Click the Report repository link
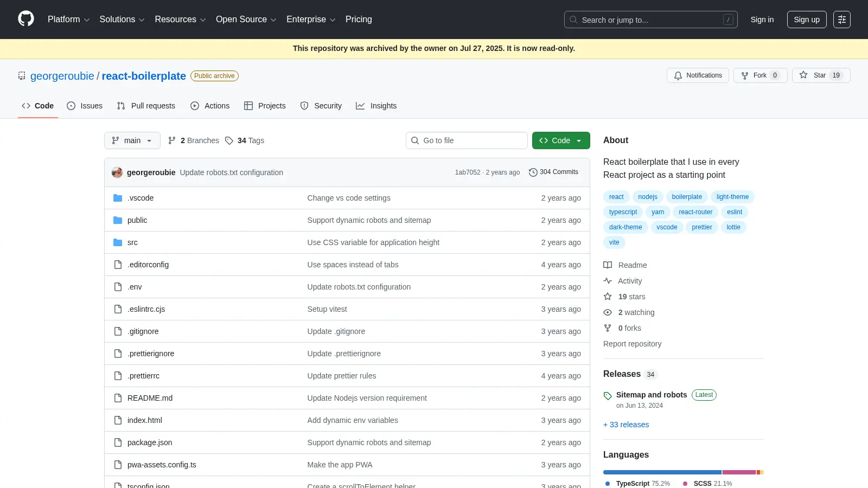Image resolution: width=868 pixels, height=488 pixels. click(632, 344)
